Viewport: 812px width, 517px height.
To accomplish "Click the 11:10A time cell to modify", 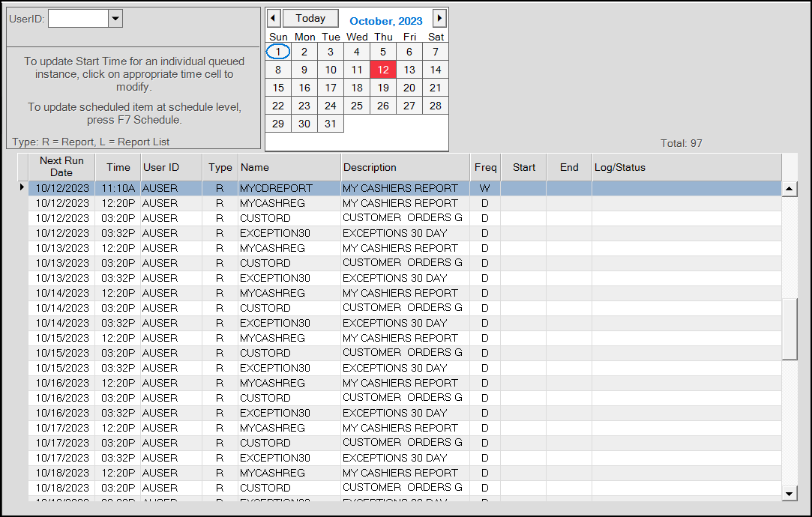I will [x=117, y=188].
